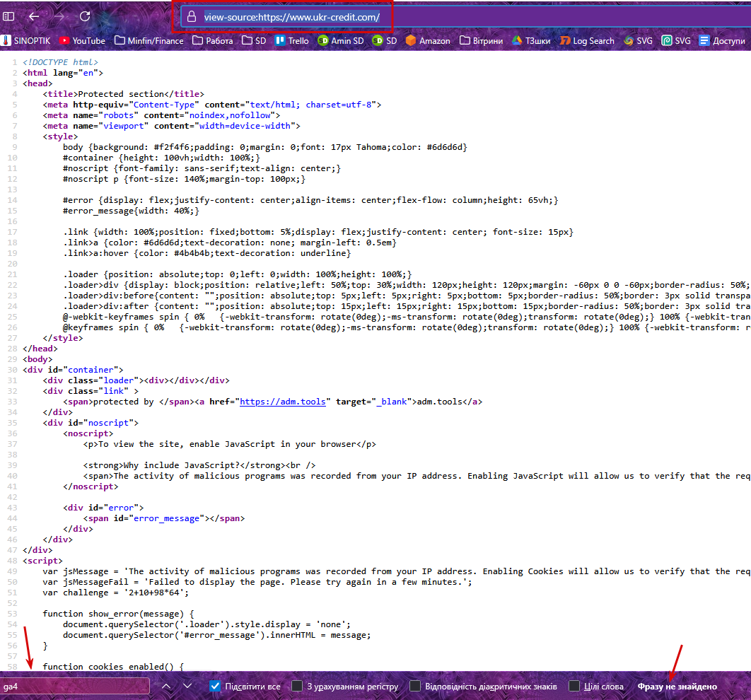Open the SD bookmark folder
The image size is (751, 700).
[254, 41]
